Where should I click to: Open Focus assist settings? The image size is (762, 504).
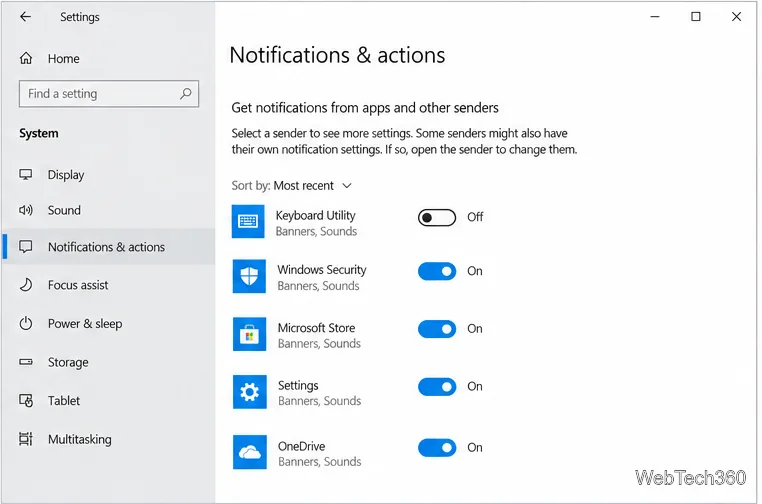point(108,285)
